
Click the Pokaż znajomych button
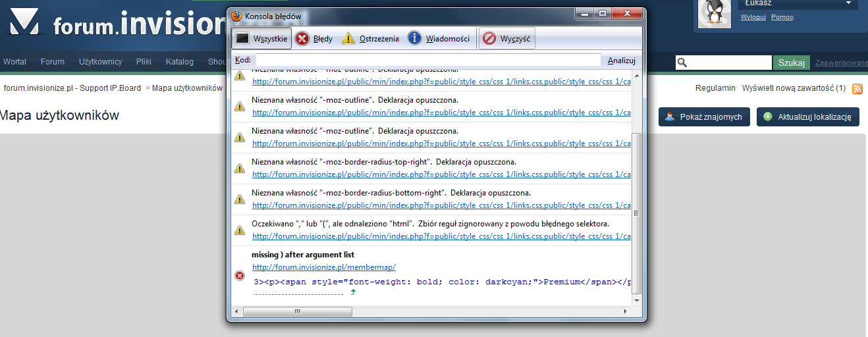coord(704,117)
